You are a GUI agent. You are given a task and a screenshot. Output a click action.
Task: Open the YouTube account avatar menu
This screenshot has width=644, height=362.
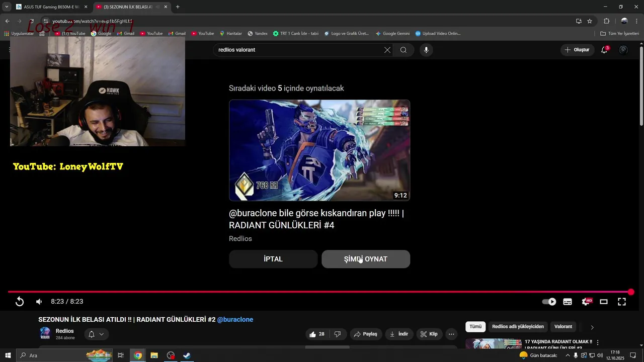point(623,50)
